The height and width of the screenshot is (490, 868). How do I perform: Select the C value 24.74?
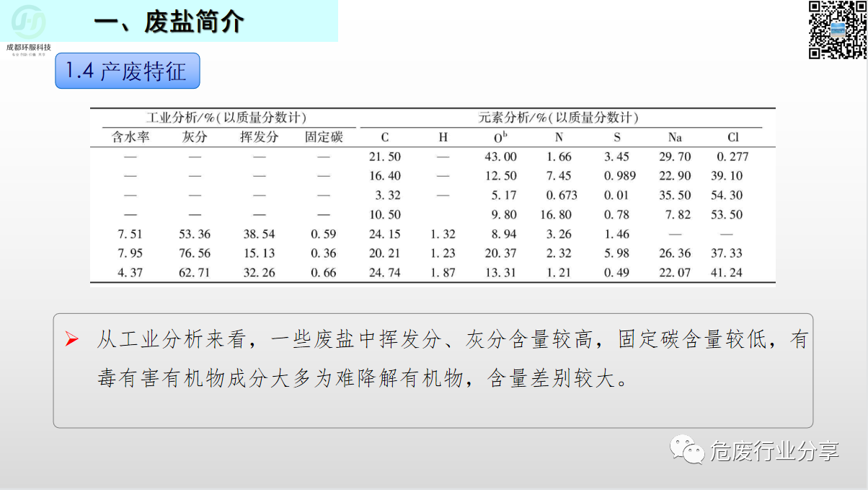coord(384,274)
